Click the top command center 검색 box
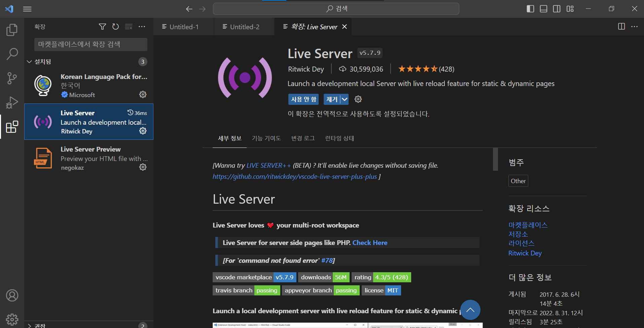 [336, 9]
